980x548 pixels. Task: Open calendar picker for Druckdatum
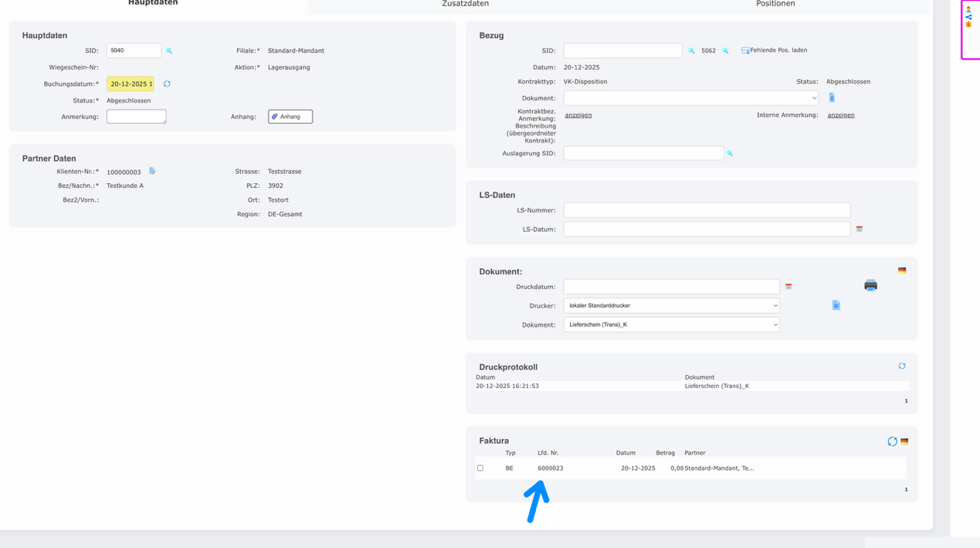(788, 287)
